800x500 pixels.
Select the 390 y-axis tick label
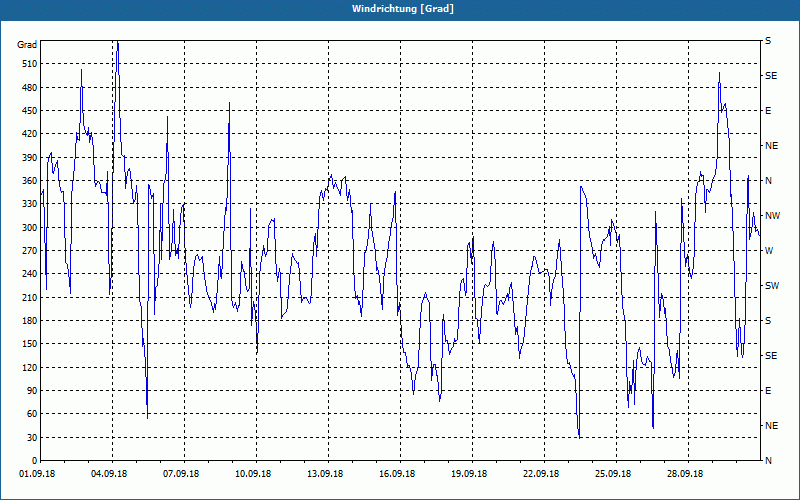29,158
